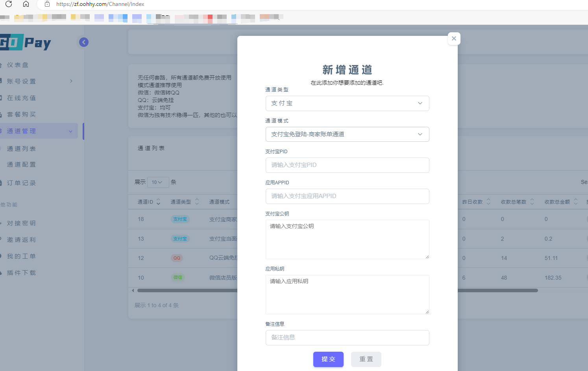Focus the 备注信息 input field
Viewport: 588px width, 371px height.
(347, 338)
